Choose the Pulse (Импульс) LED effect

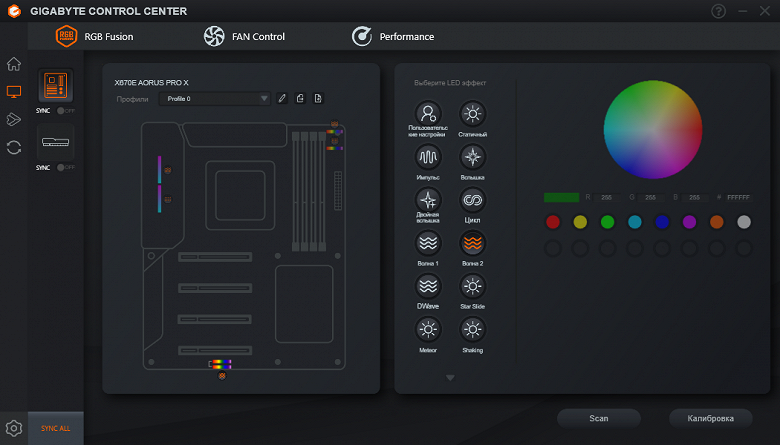(x=428, y=157)
